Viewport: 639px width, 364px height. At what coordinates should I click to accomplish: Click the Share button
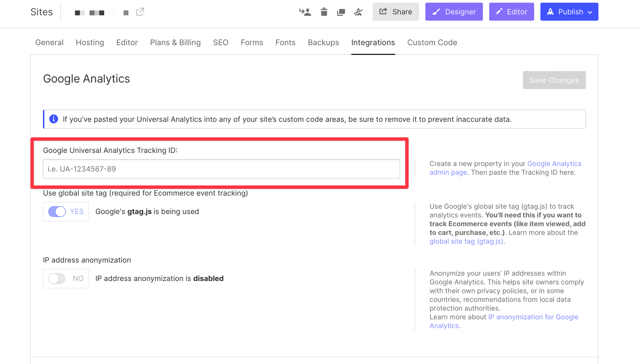point(396,12)
